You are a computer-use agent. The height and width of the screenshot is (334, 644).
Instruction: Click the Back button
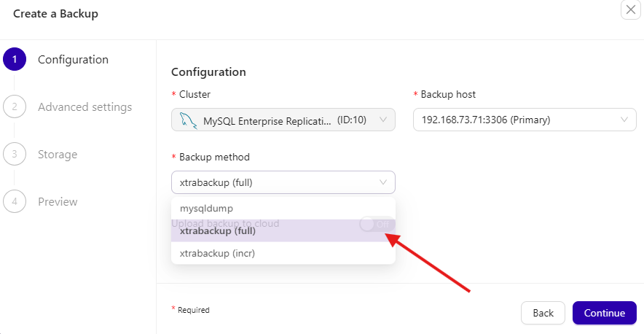point(543,313)
